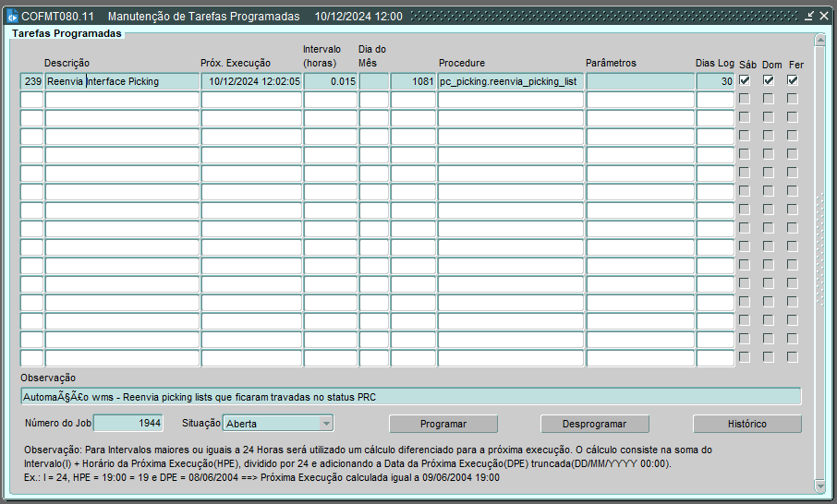Viewport: 837px width, 504px height.
Task: Click the vertical scrollbar track on right
Action: pyautogui.click(x=819, y=258)
